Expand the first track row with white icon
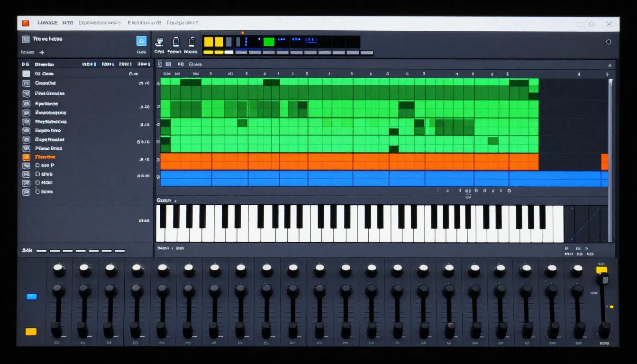The width and height of the screenshot is (637, 364). (x=26, y=74)
